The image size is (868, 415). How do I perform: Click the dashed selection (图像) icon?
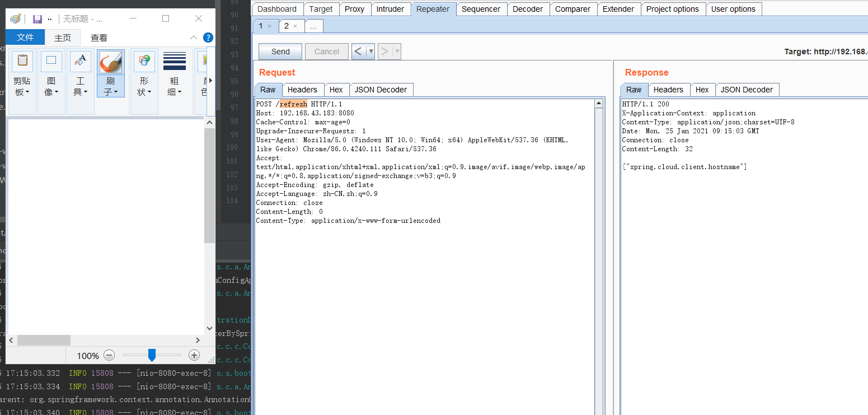coord(51,61)
